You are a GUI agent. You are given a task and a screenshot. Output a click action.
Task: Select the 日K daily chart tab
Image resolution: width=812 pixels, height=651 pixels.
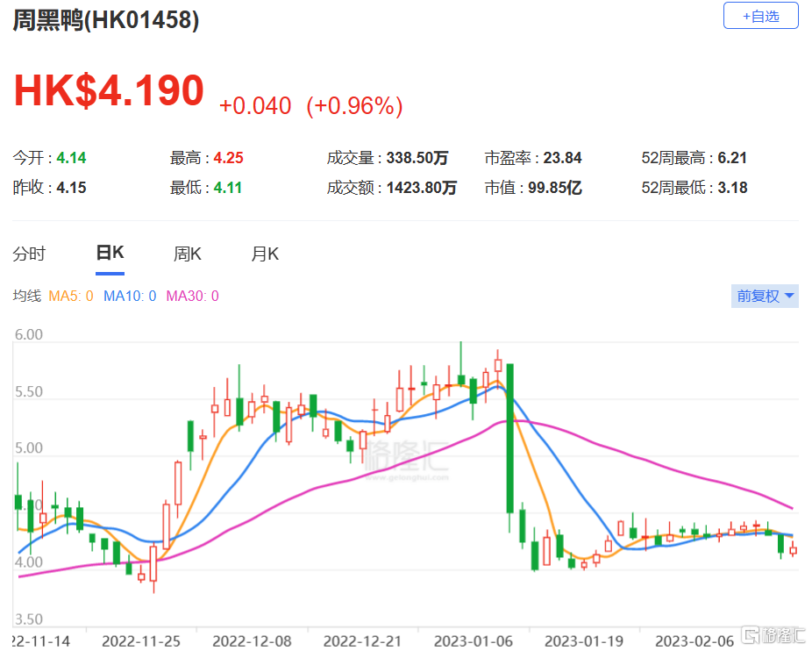click(110, 253)
